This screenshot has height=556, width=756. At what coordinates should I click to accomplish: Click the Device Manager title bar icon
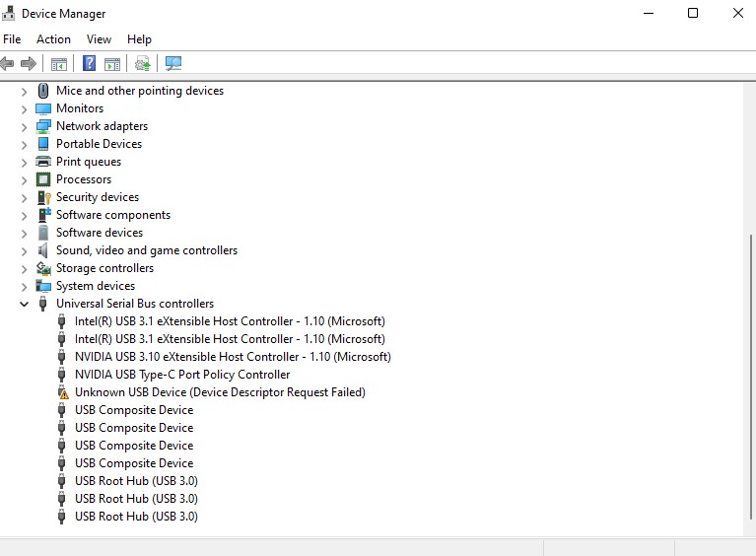click(x=8, y=13)
